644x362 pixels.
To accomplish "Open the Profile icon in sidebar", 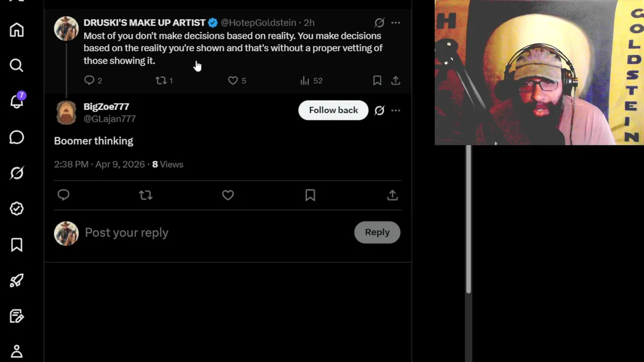I will (x=17, y=351).
